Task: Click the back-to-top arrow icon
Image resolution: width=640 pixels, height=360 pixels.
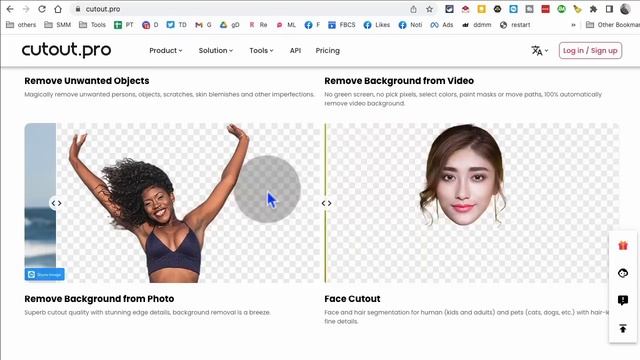Action: 623,328
